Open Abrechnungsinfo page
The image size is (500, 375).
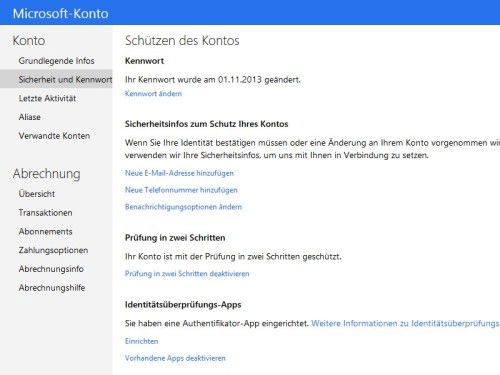click(x=51, y=269)
